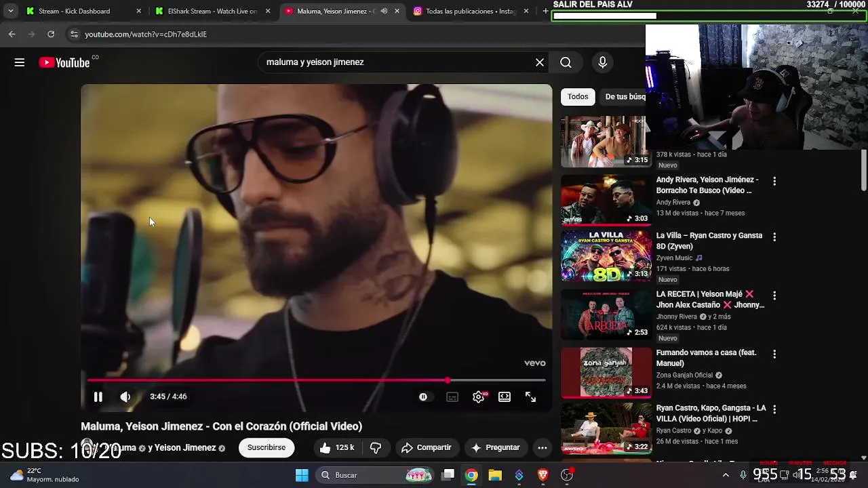Open OBS Studio from the taskbar

tap(567, 475)
